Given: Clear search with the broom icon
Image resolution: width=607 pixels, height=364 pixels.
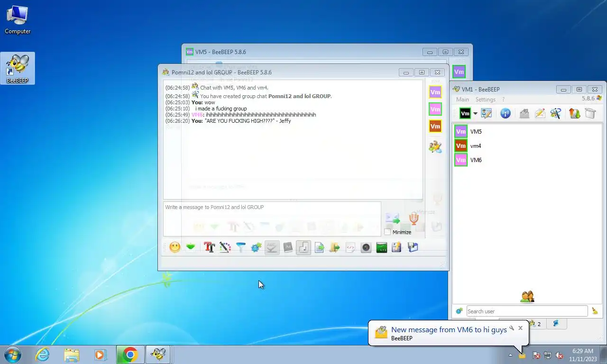Looking at the screenshot, I should click(595, 311).
